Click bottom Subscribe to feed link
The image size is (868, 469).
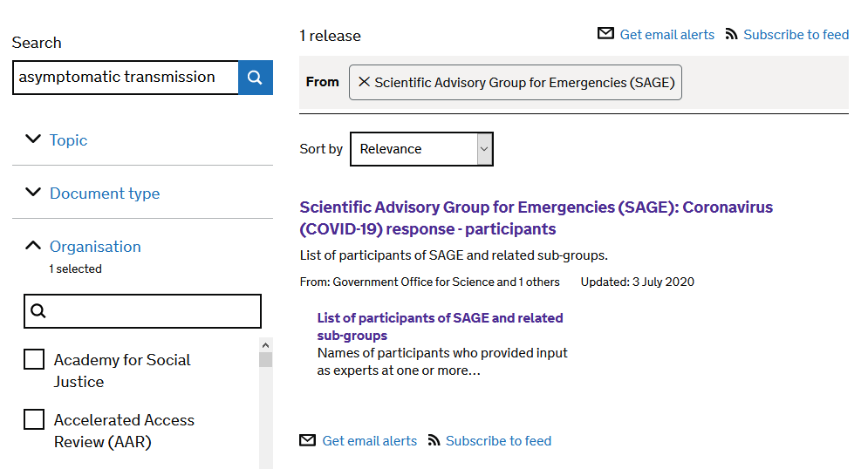tap(498, 441)
